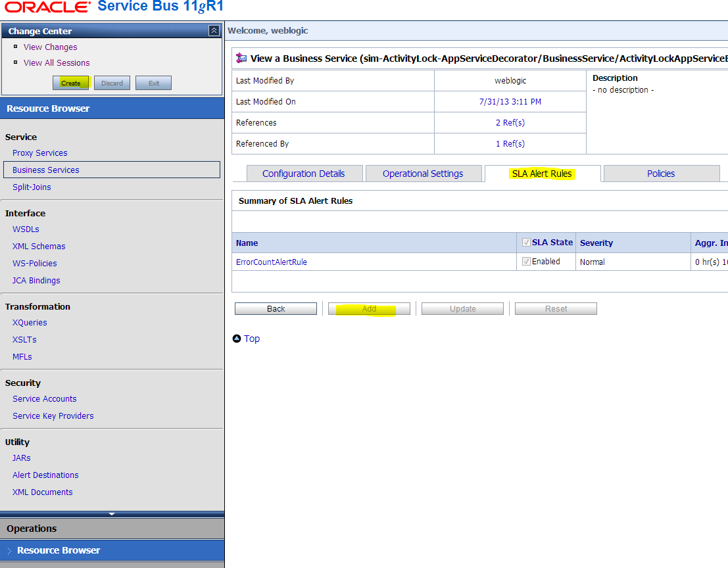The width and height of the screenshot is (728, 568).
Task: Click the Reset button
Action: coord(556,309)
